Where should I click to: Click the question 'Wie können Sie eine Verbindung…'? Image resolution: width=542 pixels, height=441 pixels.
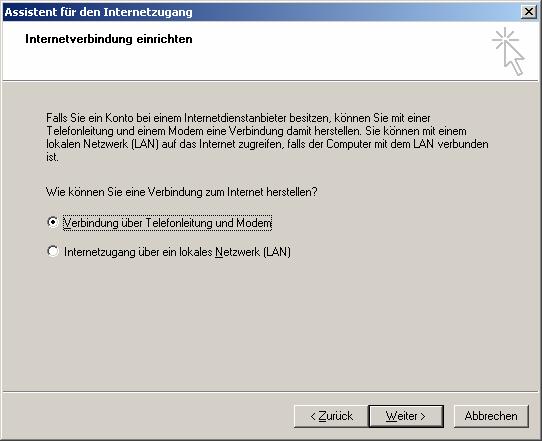click(181, 192)
